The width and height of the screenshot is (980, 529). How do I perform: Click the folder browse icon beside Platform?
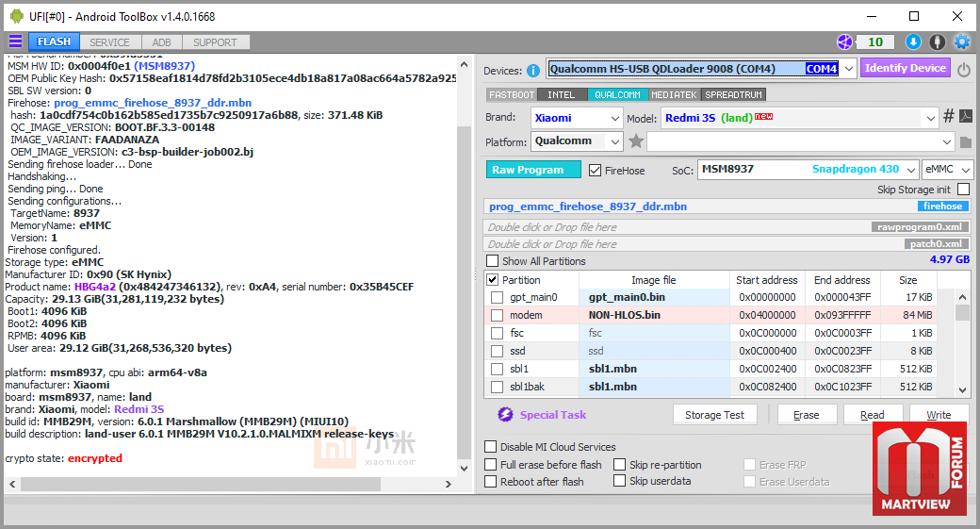(966, 142)
